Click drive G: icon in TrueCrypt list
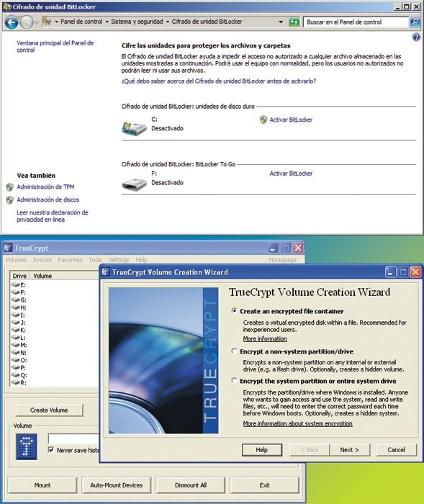 (x=15, y=300)
